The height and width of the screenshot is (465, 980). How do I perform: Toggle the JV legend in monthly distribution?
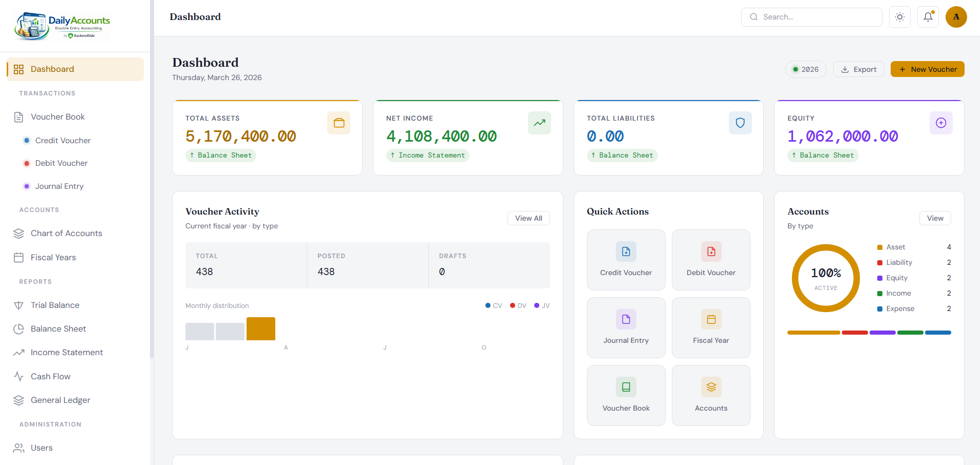point(542,305)
